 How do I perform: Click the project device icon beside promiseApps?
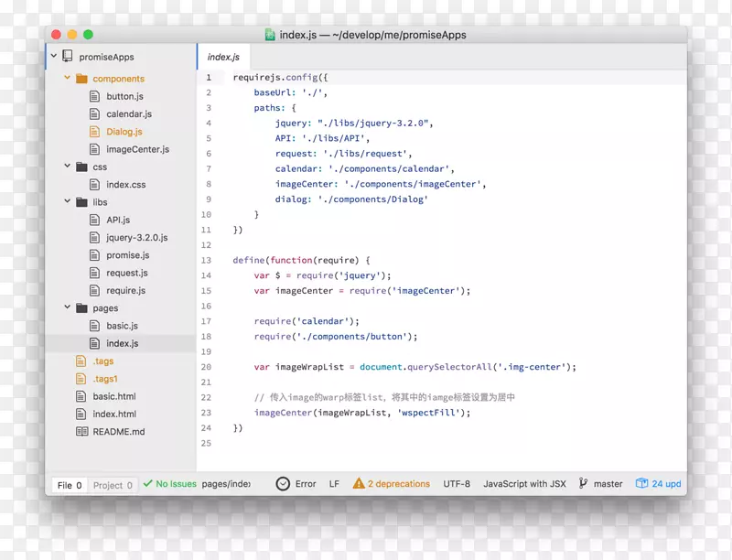pos(68,56)
